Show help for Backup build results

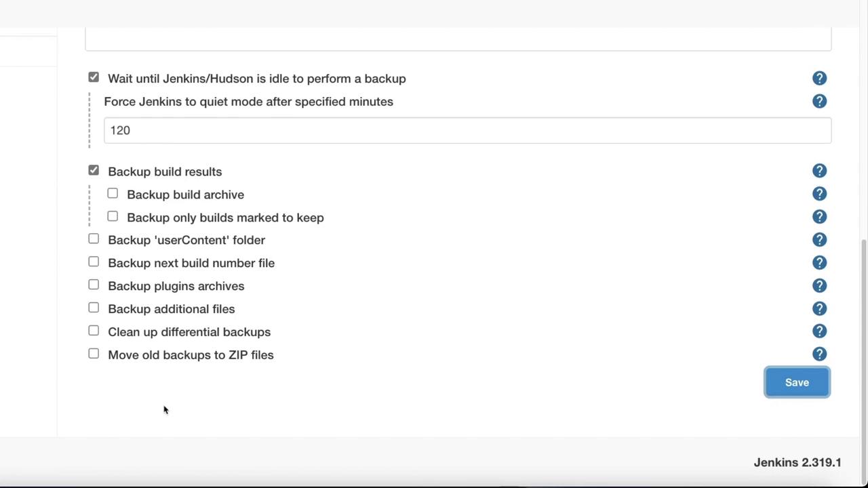(819, 171)
